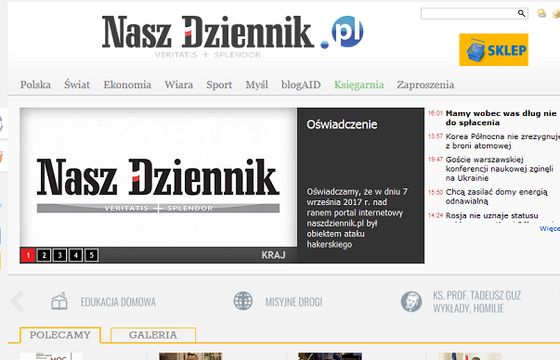This screenshot has width=560, height=360.
Task: Open the SKLEP shop banner
Action: (494, 50)
